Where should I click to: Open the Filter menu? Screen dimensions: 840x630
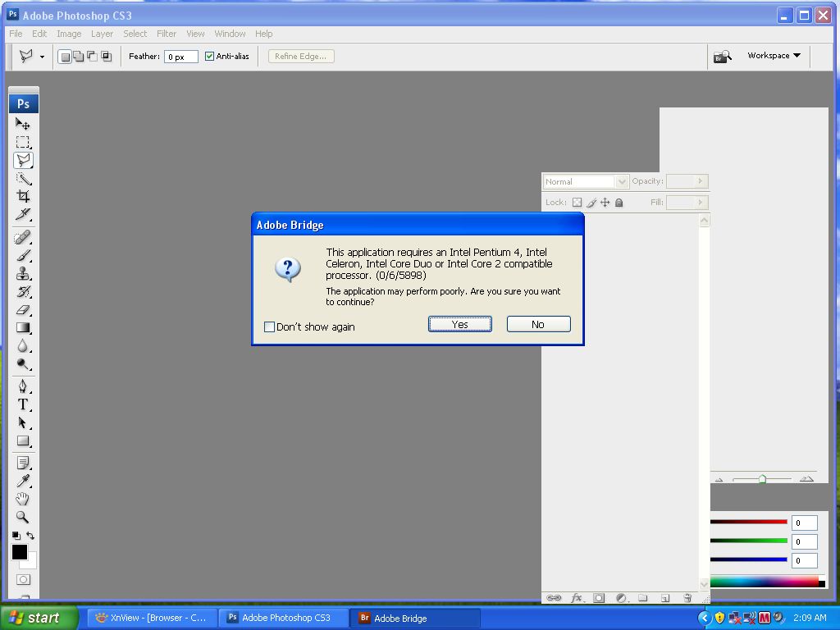click(167, 34)
